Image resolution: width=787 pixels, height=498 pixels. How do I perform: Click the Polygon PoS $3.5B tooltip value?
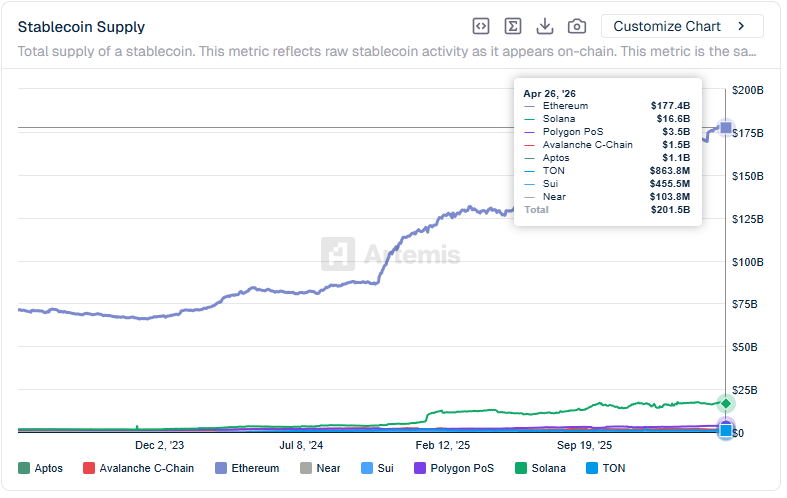click(x=676, y=132)
